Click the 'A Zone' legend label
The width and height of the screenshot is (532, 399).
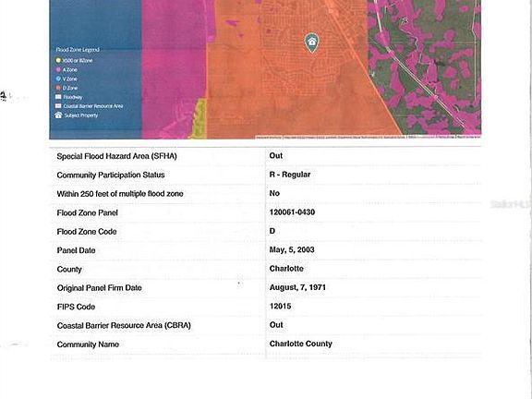pyautogui.click(x=70, y=69)
